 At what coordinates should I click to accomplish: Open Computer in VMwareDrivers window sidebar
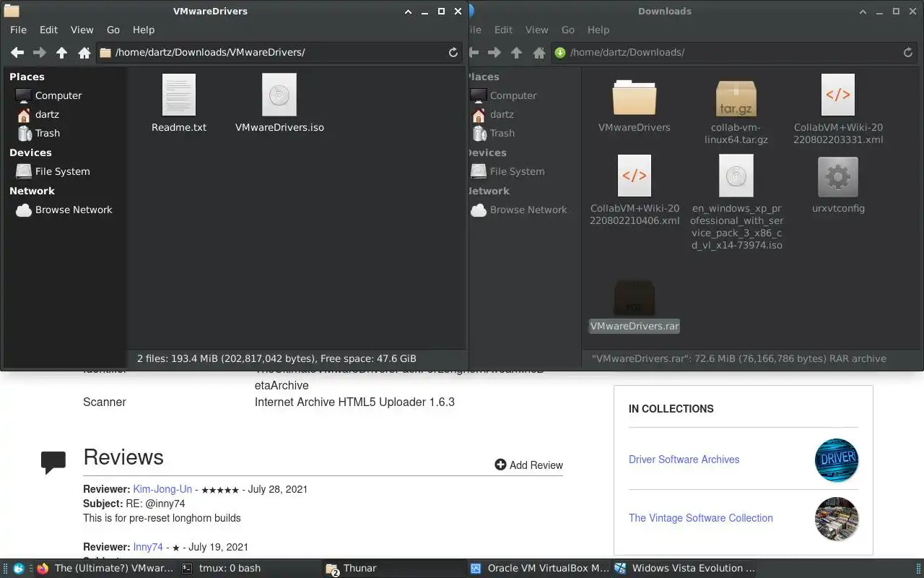point(58,95)
